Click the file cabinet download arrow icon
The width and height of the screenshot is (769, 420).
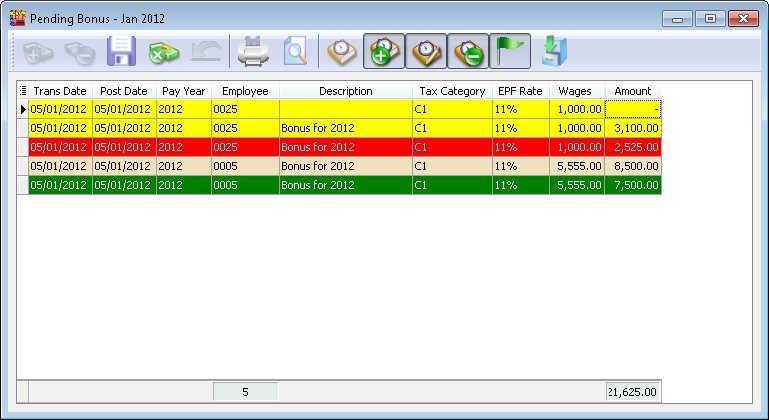tap(555, 51)
